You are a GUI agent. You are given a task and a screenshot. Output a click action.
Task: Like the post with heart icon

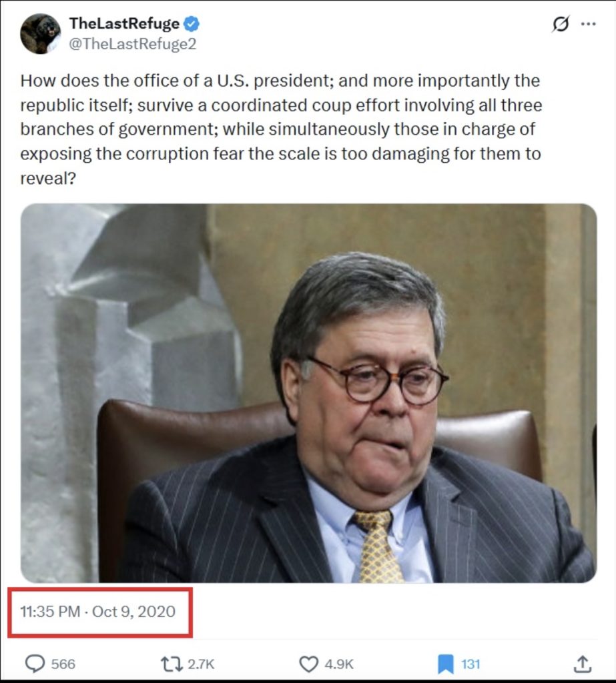(308, 664)
